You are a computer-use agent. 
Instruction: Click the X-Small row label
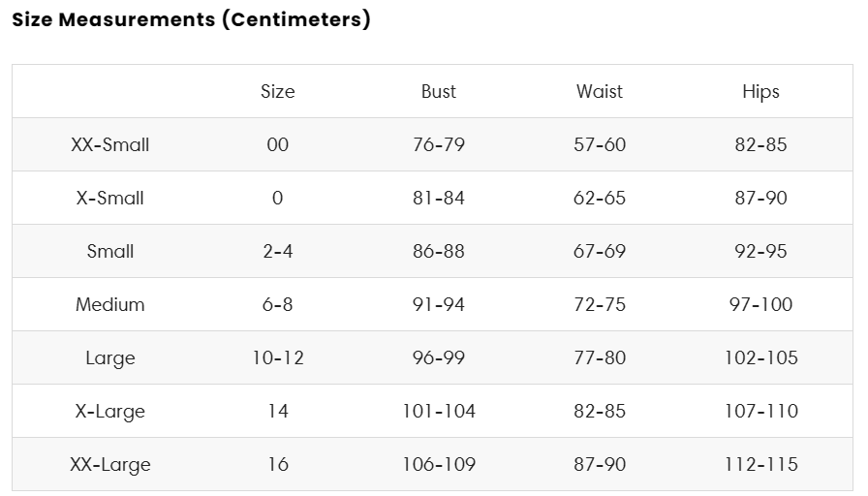point(110,198)
